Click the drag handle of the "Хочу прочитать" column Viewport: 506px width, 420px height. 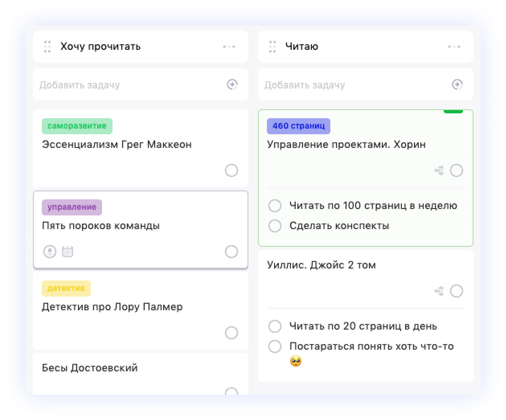pyautogui.click(x=47, y=46)
